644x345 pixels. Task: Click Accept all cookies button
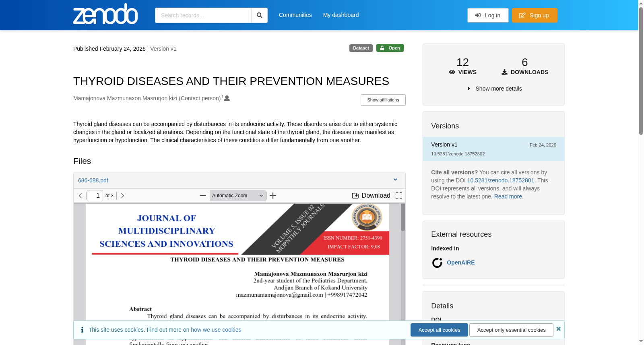click(x=439, y=330)
